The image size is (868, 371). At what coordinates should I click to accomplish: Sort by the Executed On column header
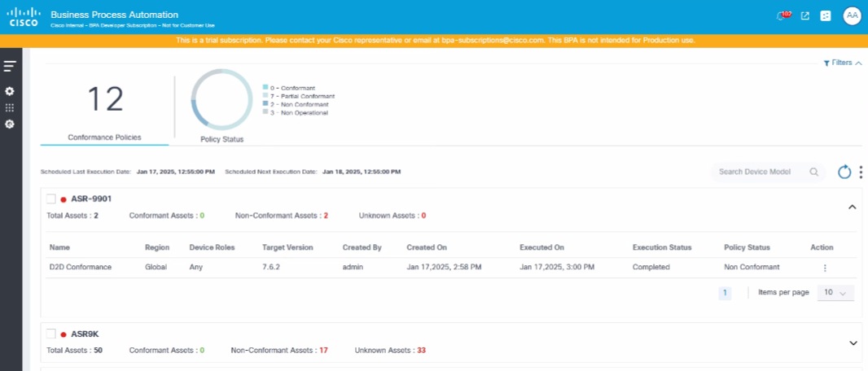(x=541, y=247)
